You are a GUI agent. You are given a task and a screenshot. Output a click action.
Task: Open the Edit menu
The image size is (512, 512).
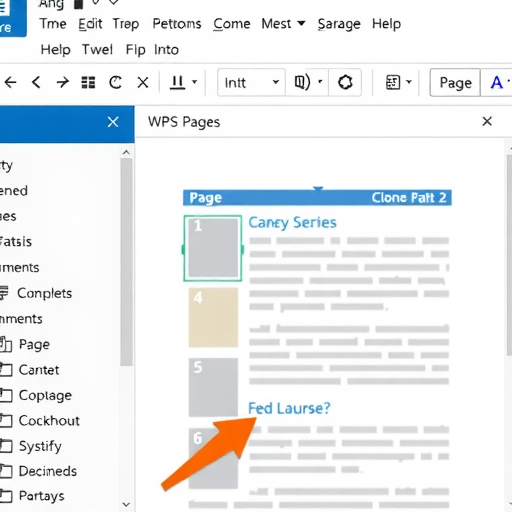click(x=90, y=24)
